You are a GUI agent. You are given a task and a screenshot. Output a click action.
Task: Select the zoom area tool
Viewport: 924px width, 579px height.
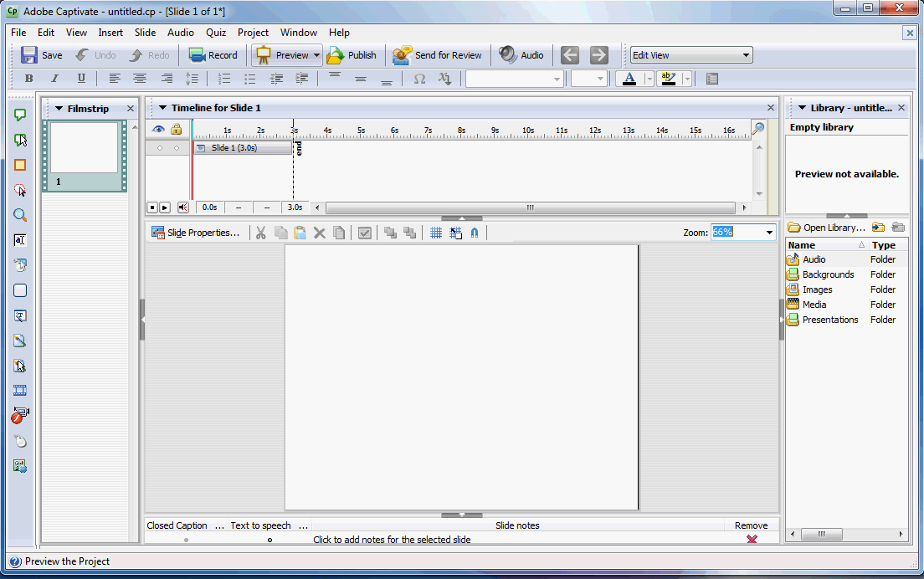[x=20, y=216]
